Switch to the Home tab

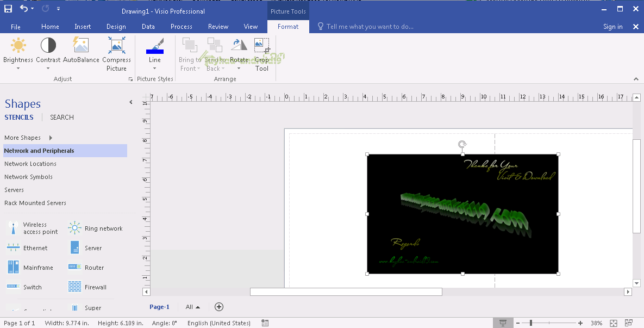[x=50, y=27]
